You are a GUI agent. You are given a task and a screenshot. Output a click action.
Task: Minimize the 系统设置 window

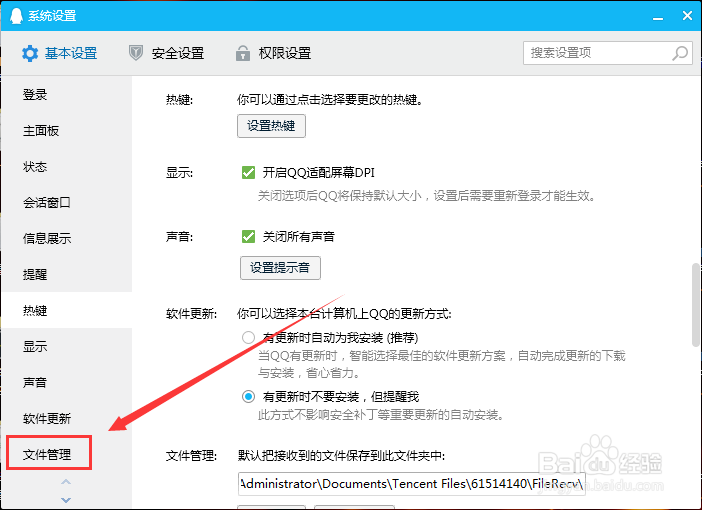(x=658, y=17)
